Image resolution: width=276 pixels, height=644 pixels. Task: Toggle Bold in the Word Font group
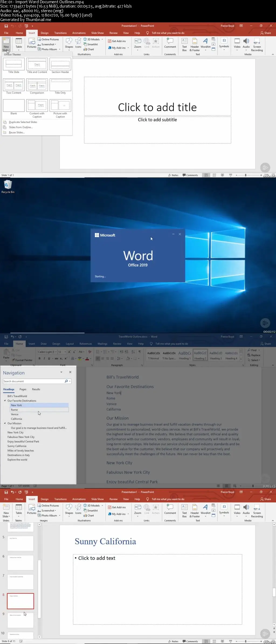[39, 359]
